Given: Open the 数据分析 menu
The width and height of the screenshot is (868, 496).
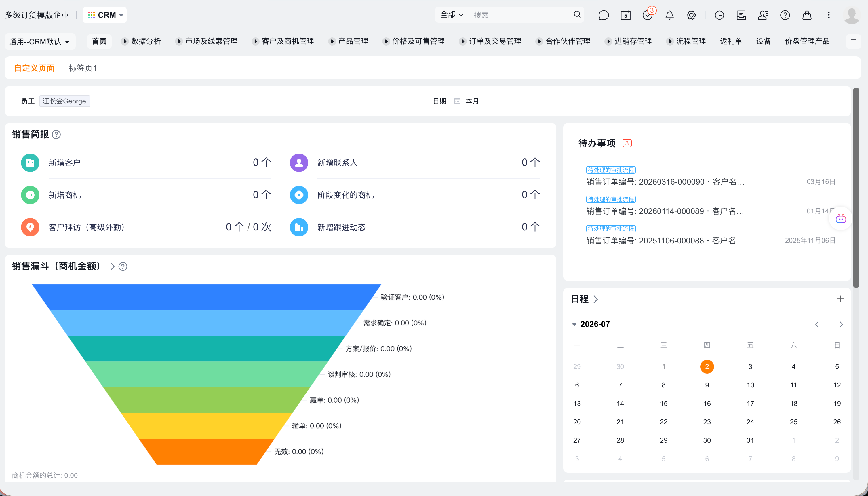Looking at the screenshot, I should (x=142, y=41).
